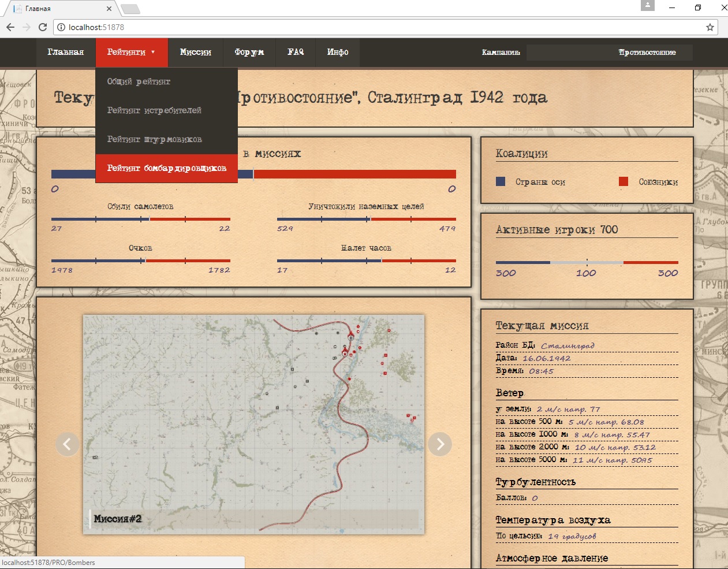This screenshot has width=728, height=569.
Task: Open the Кампания selector Противостояние
Action: tap(610, 53)
